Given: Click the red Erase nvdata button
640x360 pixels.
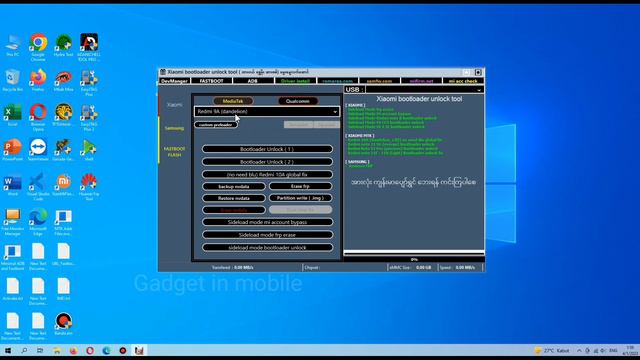Looking at the screenshot, I should click(234, 210).
